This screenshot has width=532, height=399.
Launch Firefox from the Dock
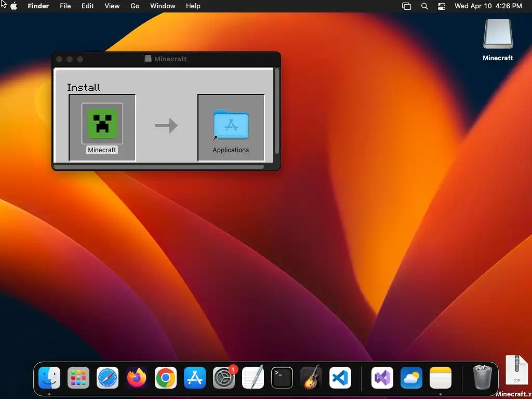[x=137, y=378]
